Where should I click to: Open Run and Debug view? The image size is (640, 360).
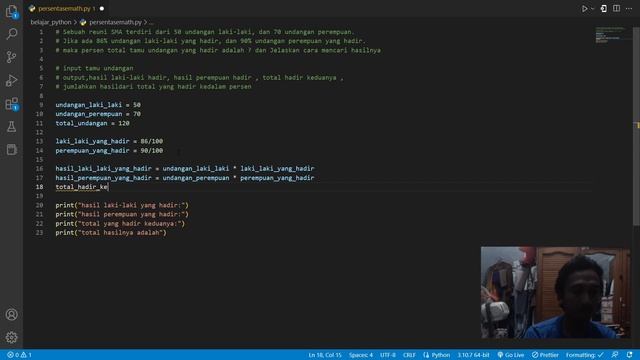click(x=11, y=80)
